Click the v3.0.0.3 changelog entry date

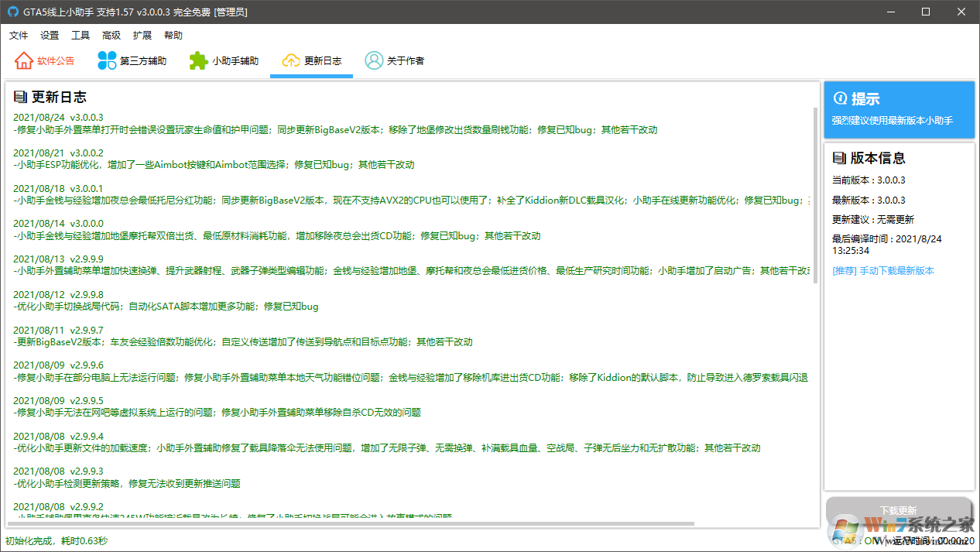pos(39,118)
